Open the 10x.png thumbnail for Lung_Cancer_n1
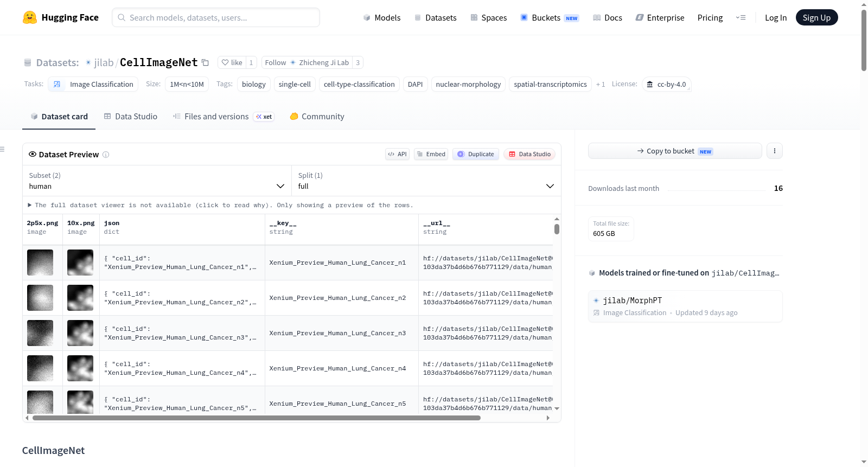 80,263
